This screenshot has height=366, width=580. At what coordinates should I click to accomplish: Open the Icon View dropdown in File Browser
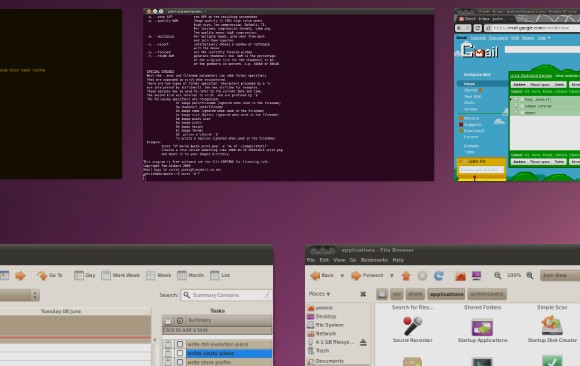[x=560, y=275]
